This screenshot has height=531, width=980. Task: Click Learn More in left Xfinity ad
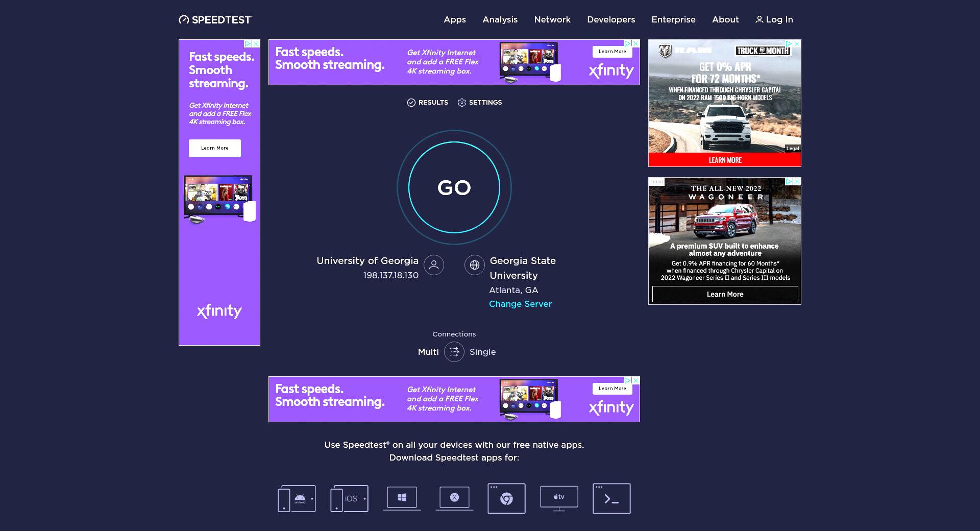(x=215, y=148)
